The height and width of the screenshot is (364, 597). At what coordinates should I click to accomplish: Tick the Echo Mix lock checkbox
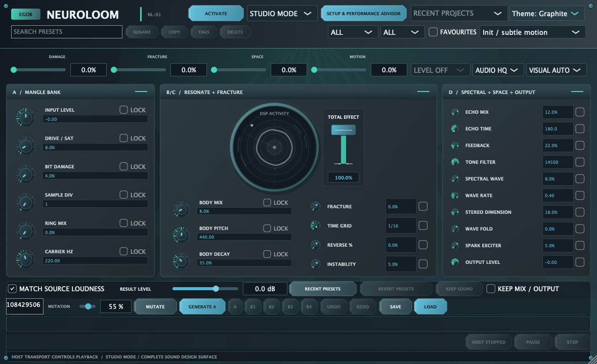point(579,112)
